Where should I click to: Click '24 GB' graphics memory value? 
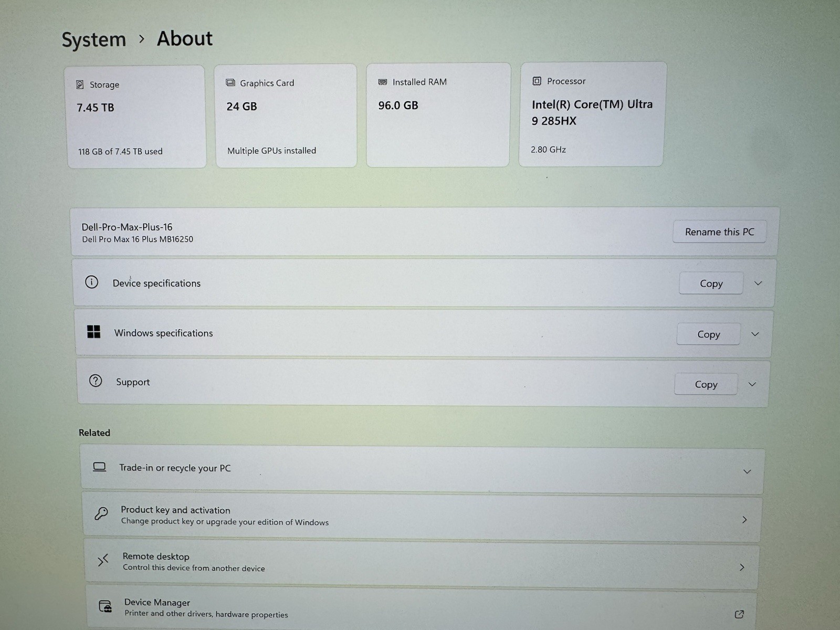(x=241, y=106)
